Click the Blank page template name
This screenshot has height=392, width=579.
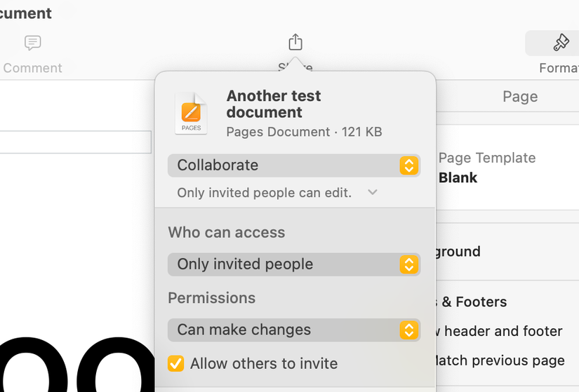[458, 177]
